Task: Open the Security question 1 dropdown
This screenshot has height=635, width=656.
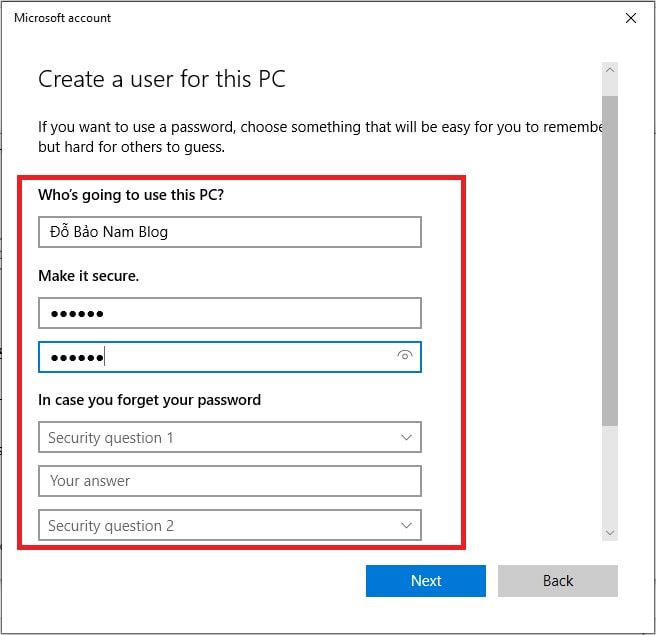Action: tap(230, 437)
